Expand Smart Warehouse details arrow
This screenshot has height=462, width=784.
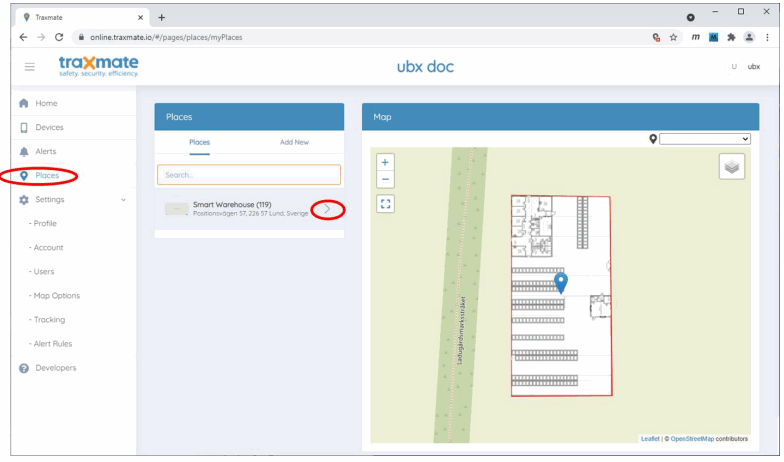pos(327,209)
